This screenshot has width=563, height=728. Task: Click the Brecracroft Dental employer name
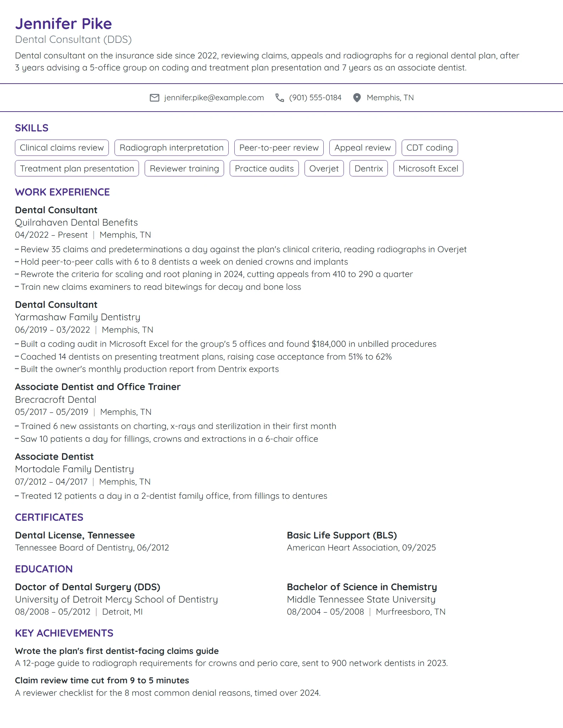pos(56,400)
